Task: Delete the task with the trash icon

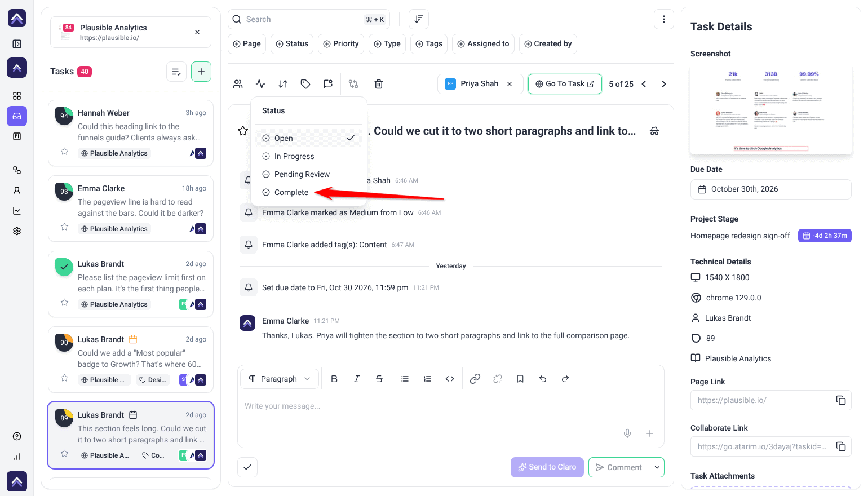Action: (379, 84)
